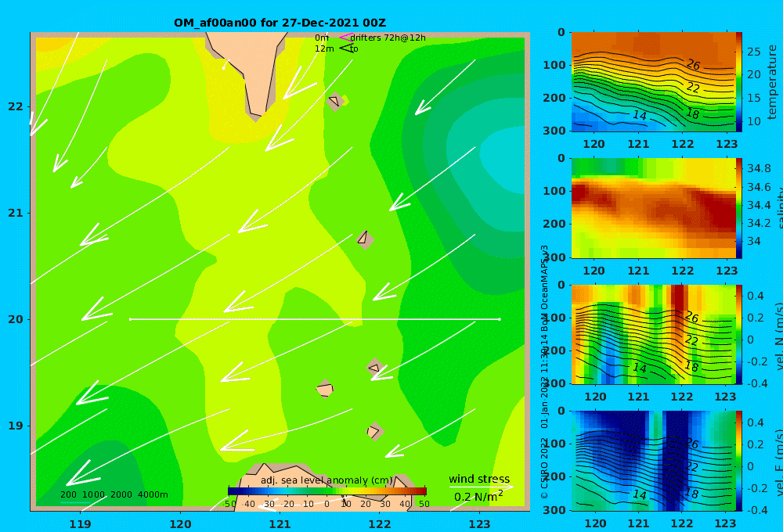783x532 pixels.
Task: Click the black 12m drifter arrow legend icon
Action: click(346, 49)
